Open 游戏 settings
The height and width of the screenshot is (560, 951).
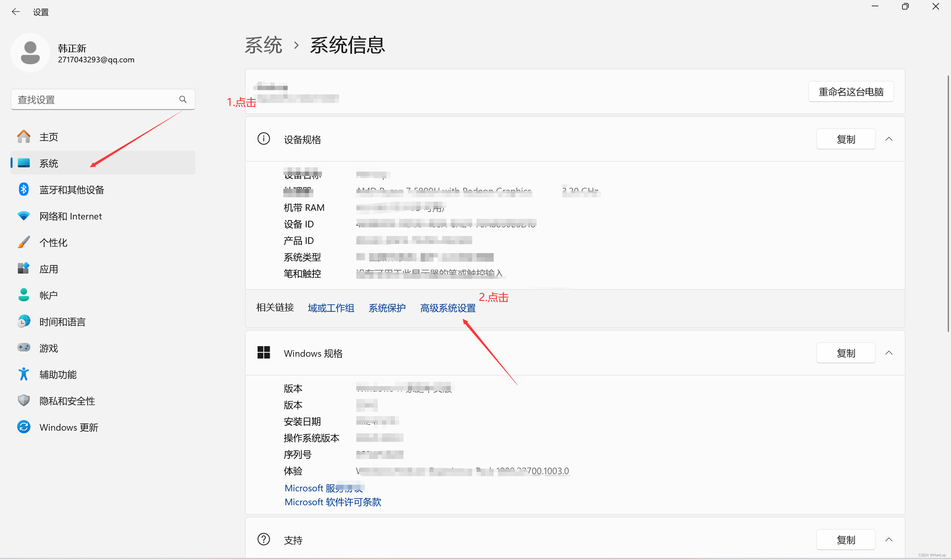(x=48, y=348)
